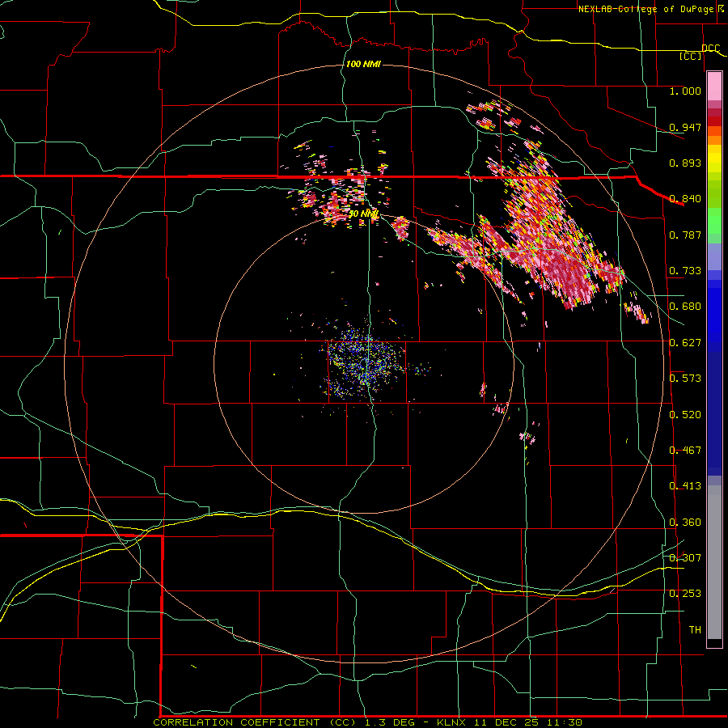Screen dimensions: 728x728
Task: Click the TH threshold label
Action: (x=695, y=630)
